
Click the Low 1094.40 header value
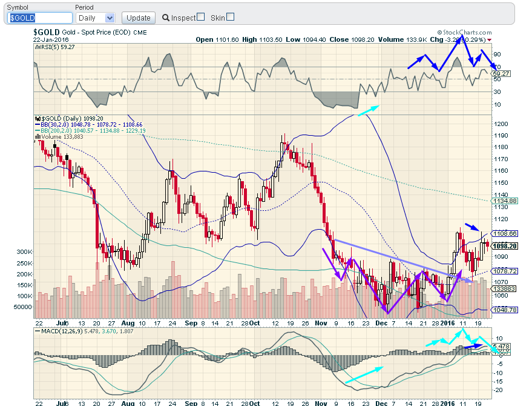pos(306,39)
